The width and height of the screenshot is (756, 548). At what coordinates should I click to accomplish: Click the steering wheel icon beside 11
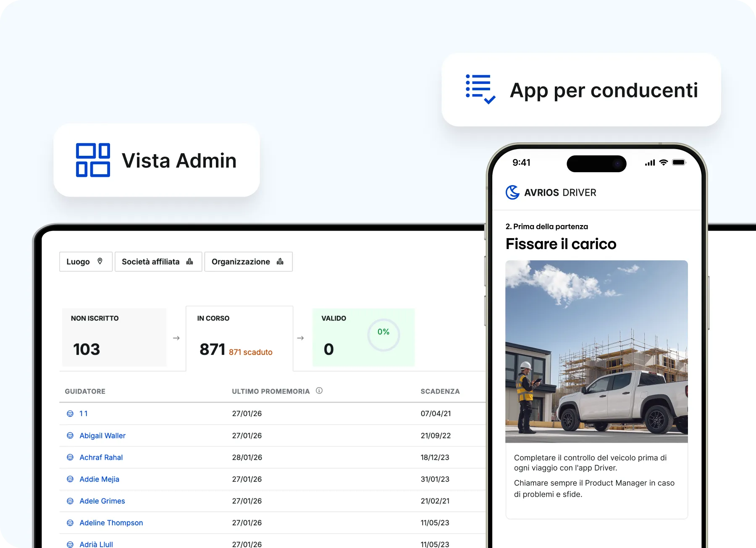coord(70,414)
